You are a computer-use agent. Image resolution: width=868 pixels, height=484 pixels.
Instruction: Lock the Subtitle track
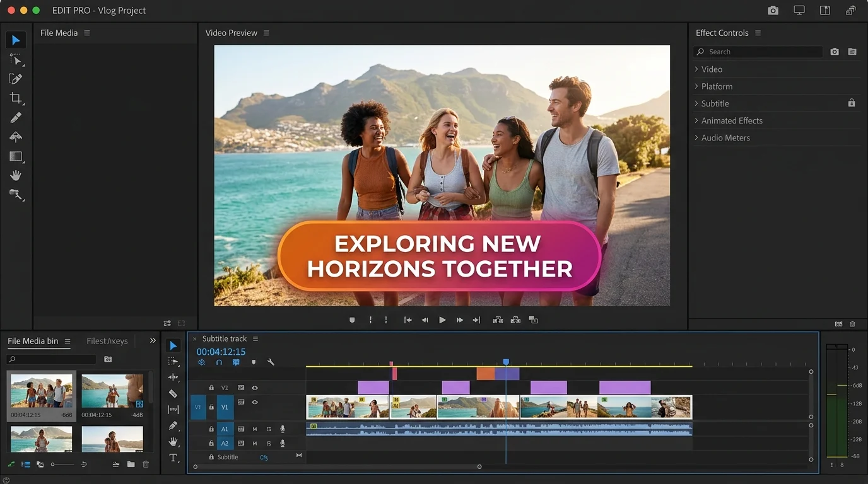[x=211, y=457]
